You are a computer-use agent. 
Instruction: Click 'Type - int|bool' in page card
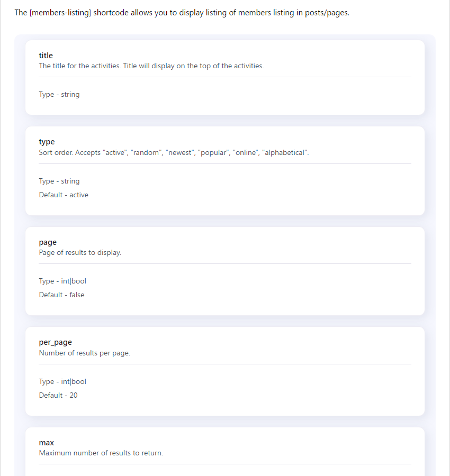point(62,281)
